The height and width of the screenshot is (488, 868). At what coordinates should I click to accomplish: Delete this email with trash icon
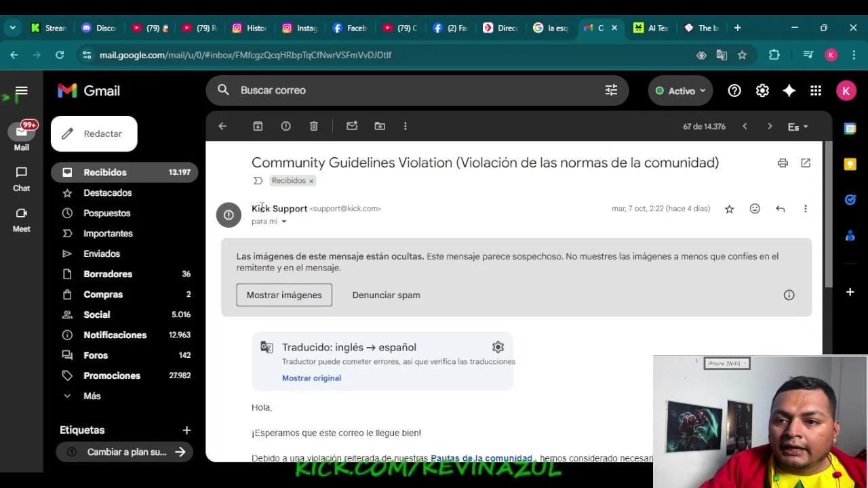(313, 126)
